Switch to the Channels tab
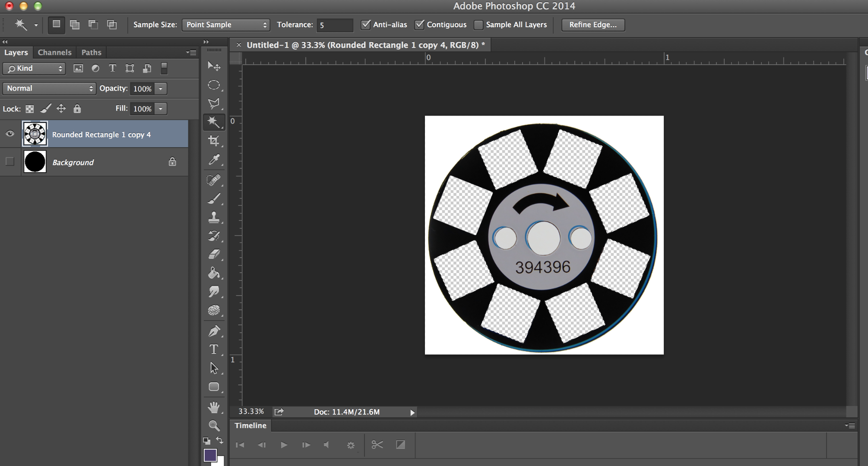The image size is (868, 466). [54, 52]
